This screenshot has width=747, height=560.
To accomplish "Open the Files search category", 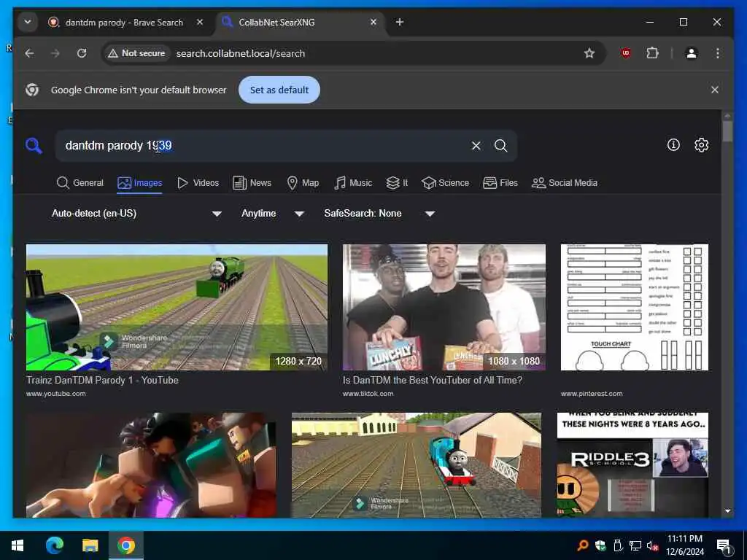I will 500,183.
